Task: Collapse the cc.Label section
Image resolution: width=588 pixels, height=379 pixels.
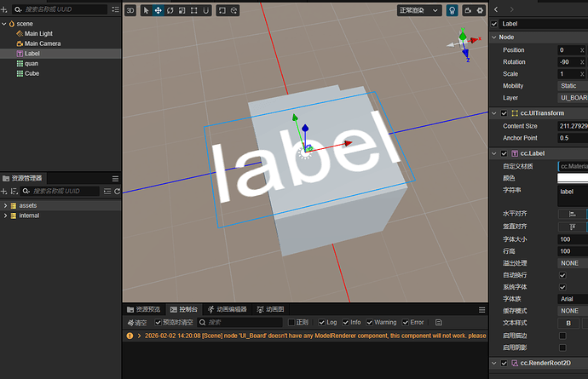Action: (494, 153)
